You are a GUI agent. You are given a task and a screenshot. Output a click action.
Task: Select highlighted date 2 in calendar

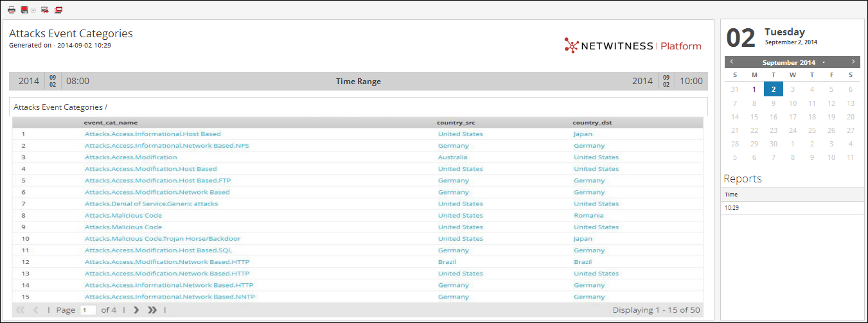774,89
